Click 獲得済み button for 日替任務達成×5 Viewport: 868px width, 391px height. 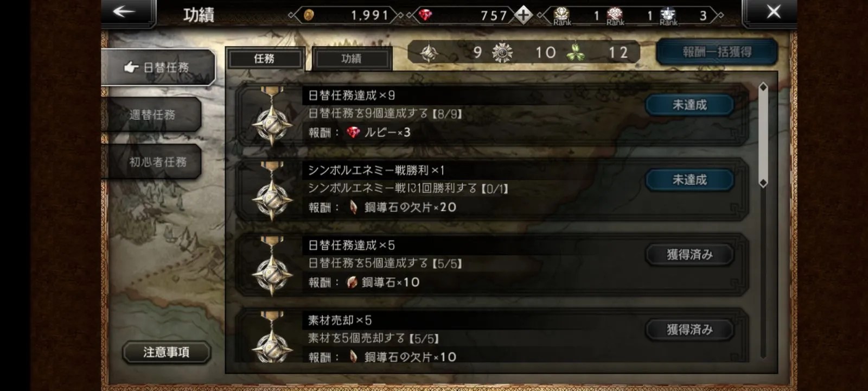point(690,255)
